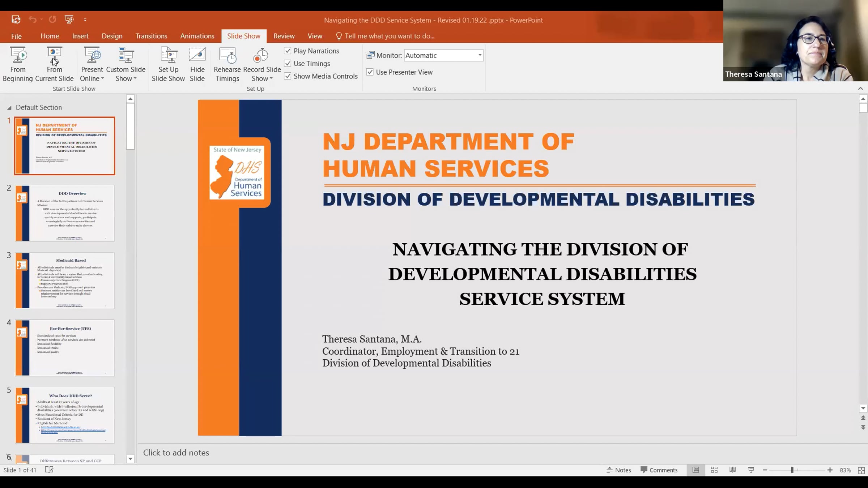
Task: Click the Tell me what you want to do box
Action: point(386,36)
